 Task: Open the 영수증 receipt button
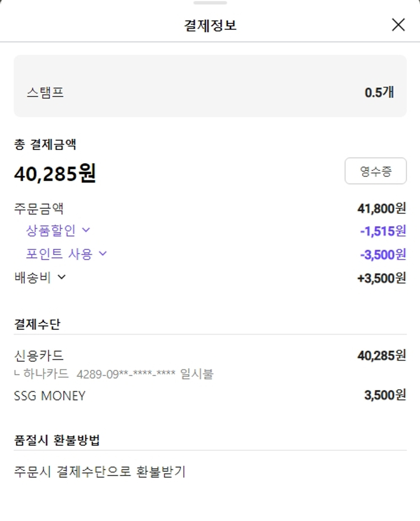[375, 171]
